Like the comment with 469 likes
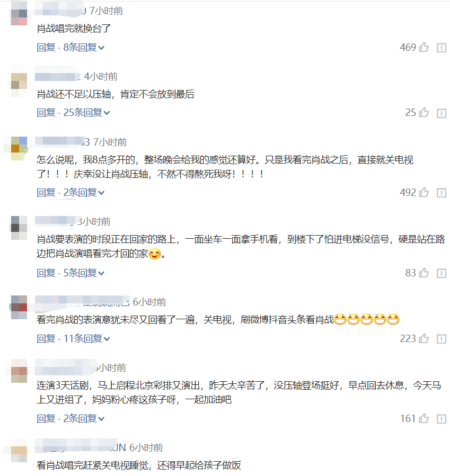450x476 pixels. (424, 47)
